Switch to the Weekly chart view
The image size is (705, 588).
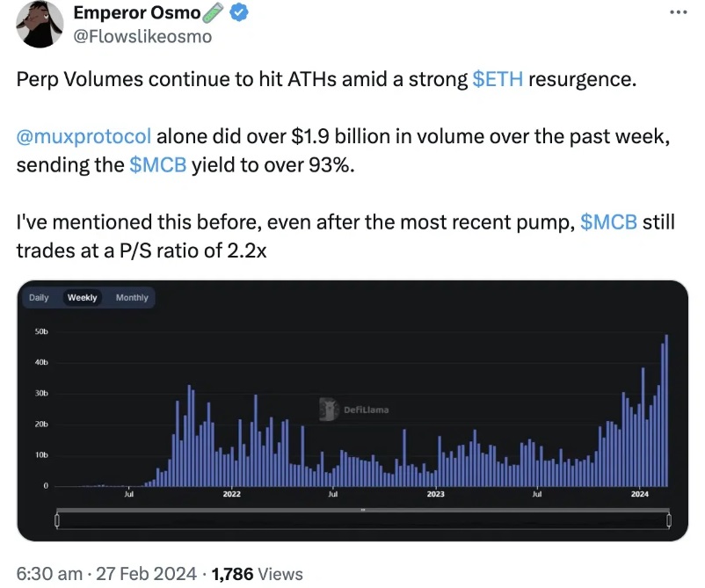tap(83, 298)
